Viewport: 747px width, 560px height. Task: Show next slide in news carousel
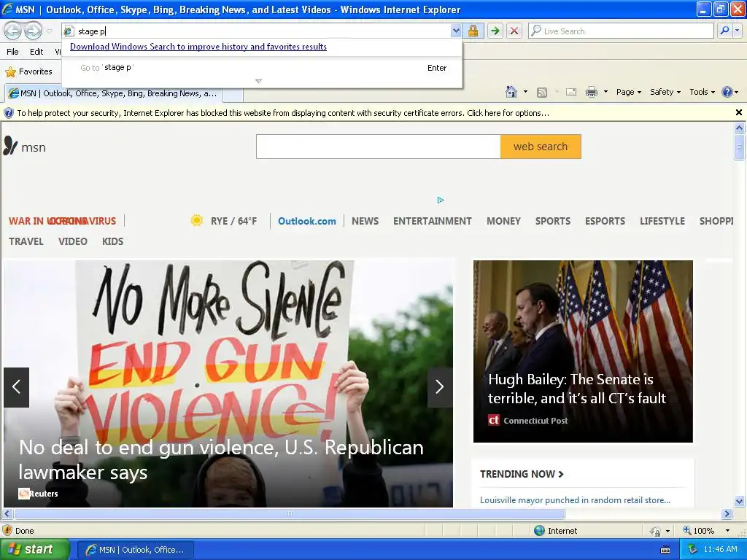(440, 387)
